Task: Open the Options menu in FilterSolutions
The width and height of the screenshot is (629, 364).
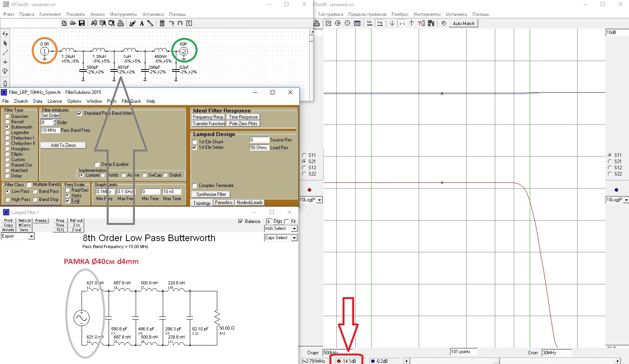Action: pyautogui.click(x=74, y=101)
